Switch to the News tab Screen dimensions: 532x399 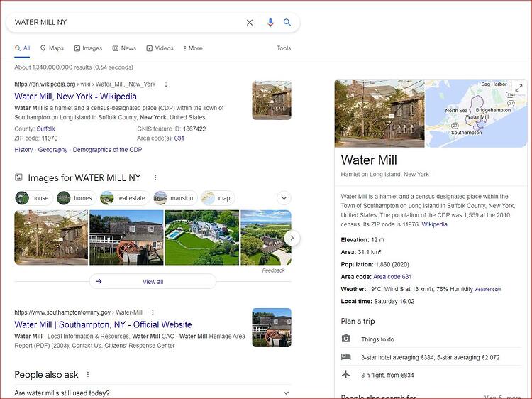click(x=124, y=48)
